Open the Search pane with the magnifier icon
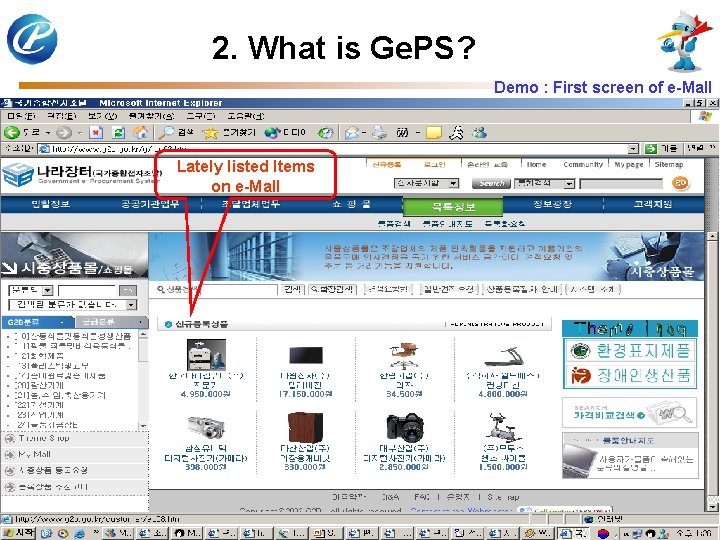The height and width of the screenshot is (540, 720). (x=166, y=133)
